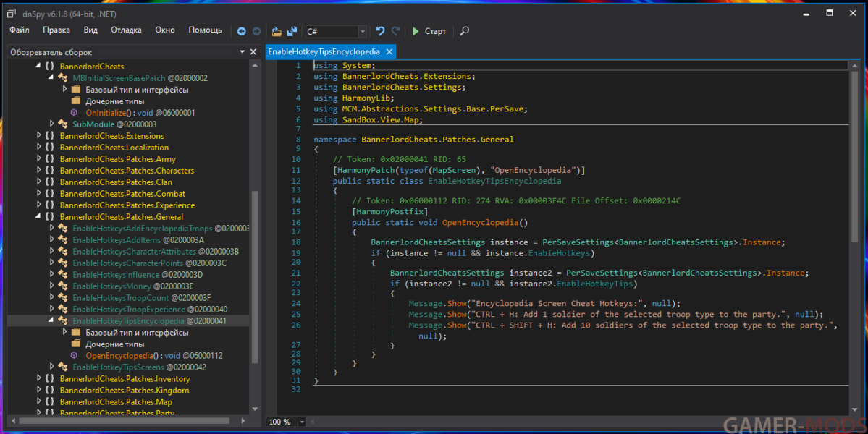The width and height of the screenshot is (868, 434).
Task: Expand the BannerlordCheats.Localization namespace
Action: click(39, 147)
